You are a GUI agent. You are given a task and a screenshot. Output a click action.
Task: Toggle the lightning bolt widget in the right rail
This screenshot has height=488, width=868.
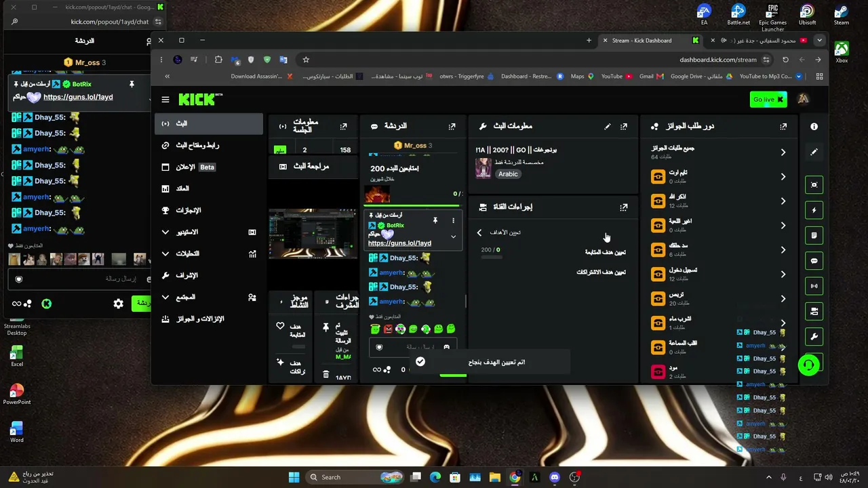click(814, 210)
